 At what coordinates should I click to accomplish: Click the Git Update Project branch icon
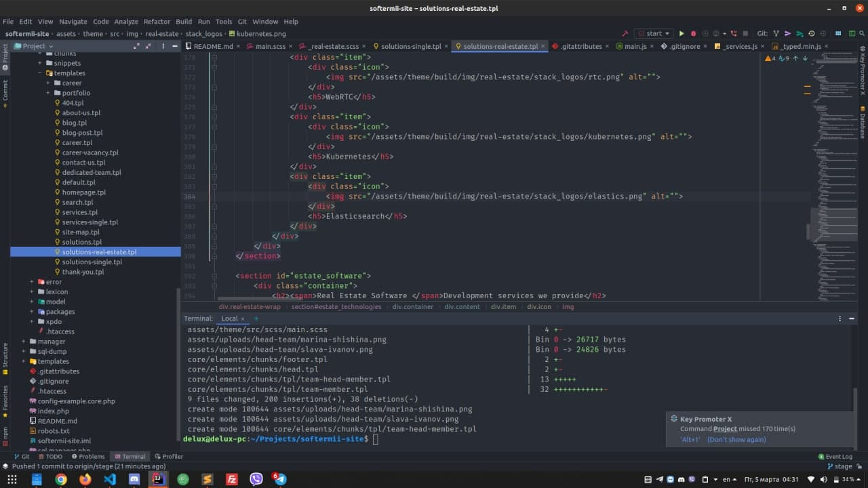tap(777, 33)
